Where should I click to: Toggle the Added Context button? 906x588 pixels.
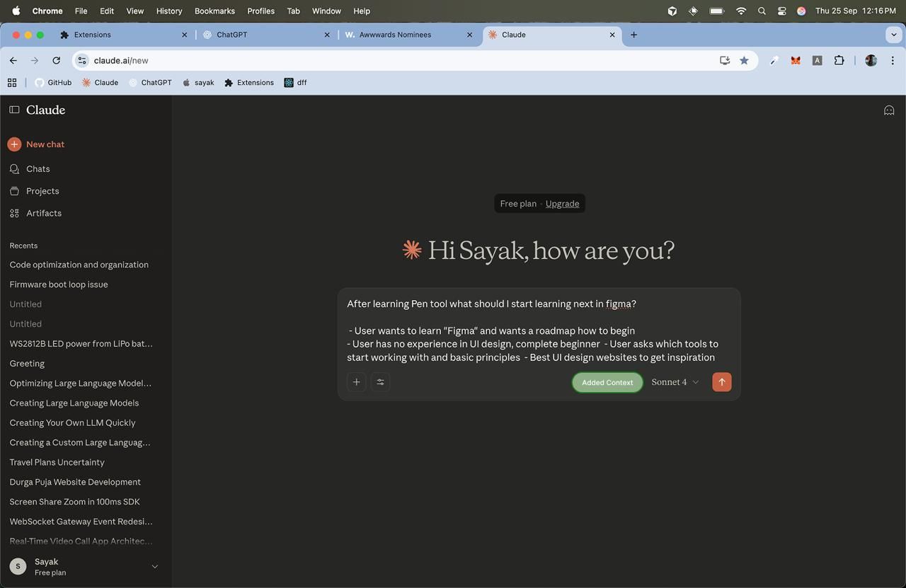(607, 382)
